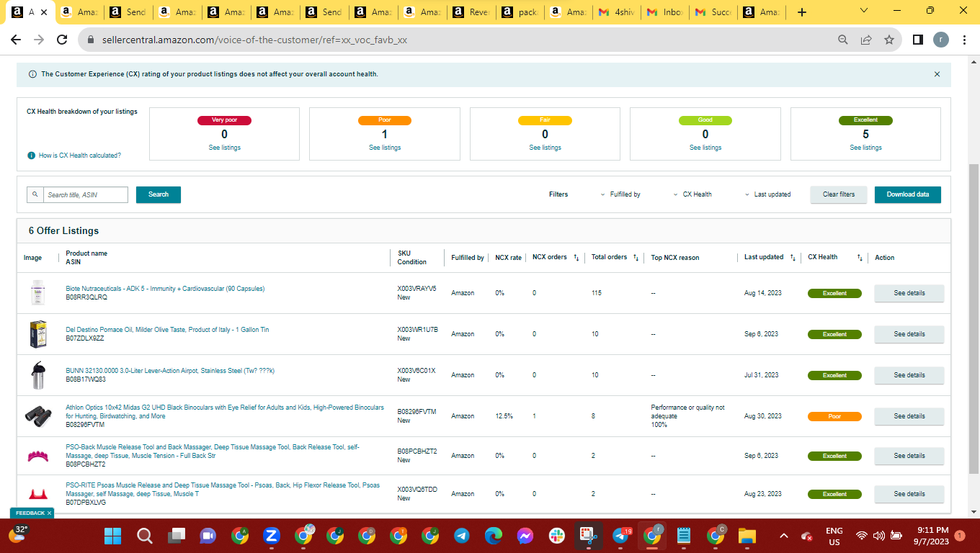This screenshot has height=553, width=980.
Task: Switch to the Gmail 'Succe' tab
Action: pyautogui.click(x=714, y=12)
